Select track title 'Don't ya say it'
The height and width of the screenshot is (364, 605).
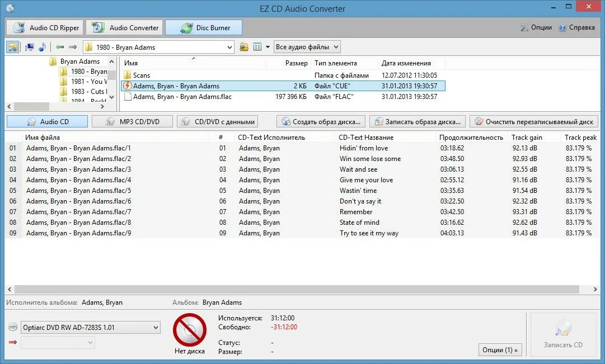click(360, 201)
